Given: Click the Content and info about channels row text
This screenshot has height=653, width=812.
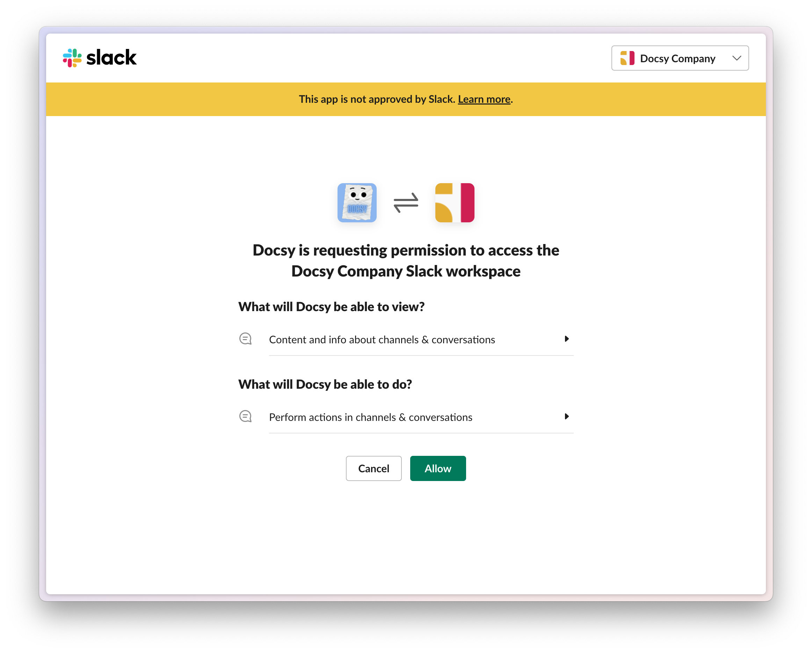Looking at the screenshot, I should pos(382,339).
